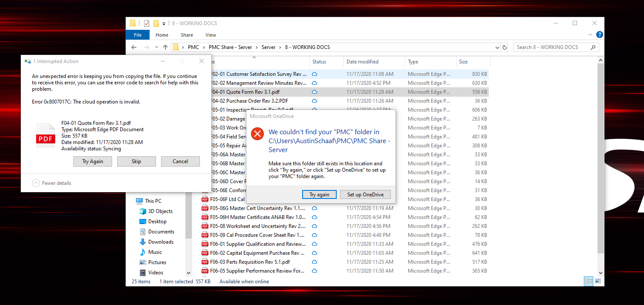
Task: Refresh the folder view
Action: pos(505,47)
